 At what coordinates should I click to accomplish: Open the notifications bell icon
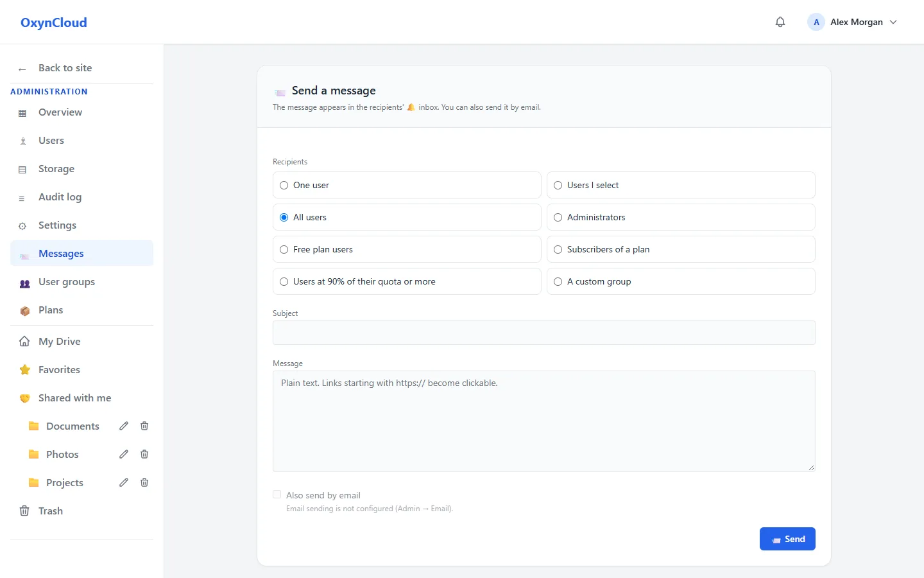tap(780, 22)
